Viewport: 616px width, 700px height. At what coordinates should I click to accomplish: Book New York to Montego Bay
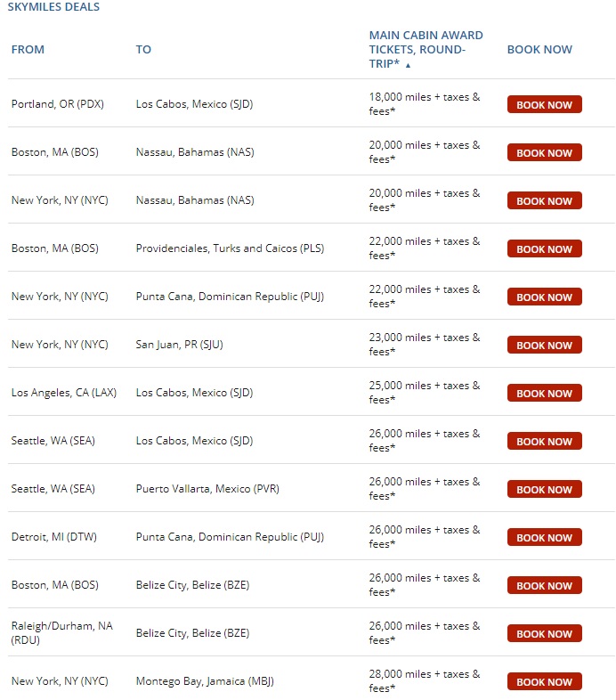544,682
